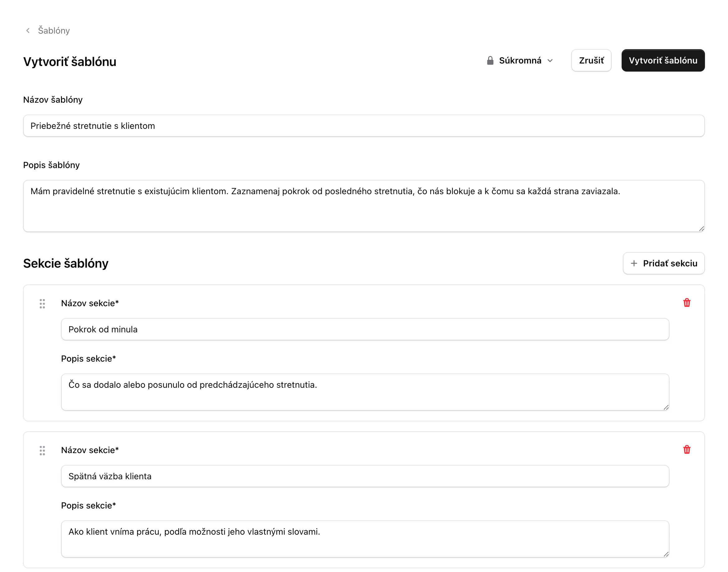Click the section name field Spätná väzba klienta
This screenshot has width=728, height=572.
[365, 476]
